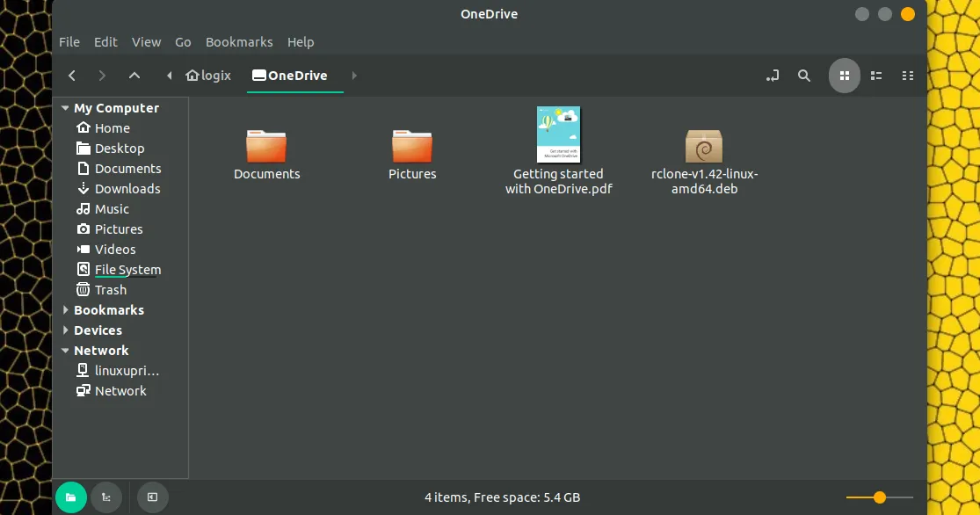The image size is (980, 515).
Task: Open the Go menu
Action: tap(183, 42)
